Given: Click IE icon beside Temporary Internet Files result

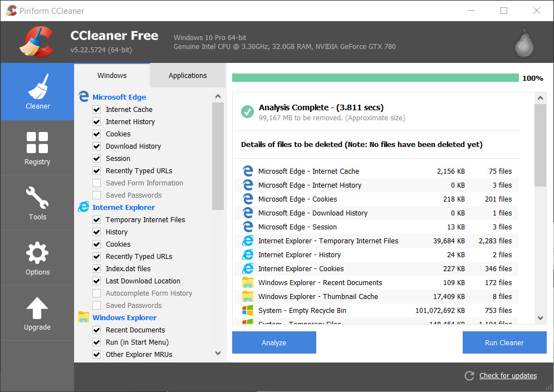Looking at the screenshot, I should 248,241.
